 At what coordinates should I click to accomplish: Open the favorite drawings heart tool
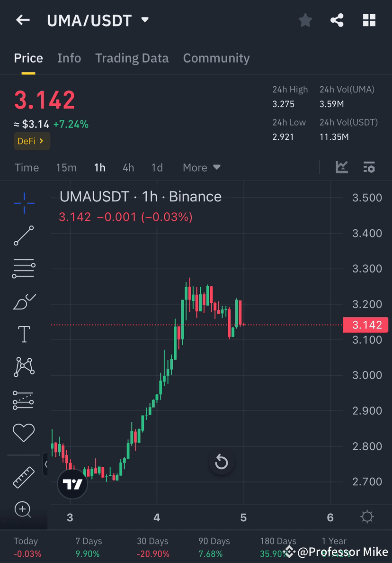click(x=24, y=432)
